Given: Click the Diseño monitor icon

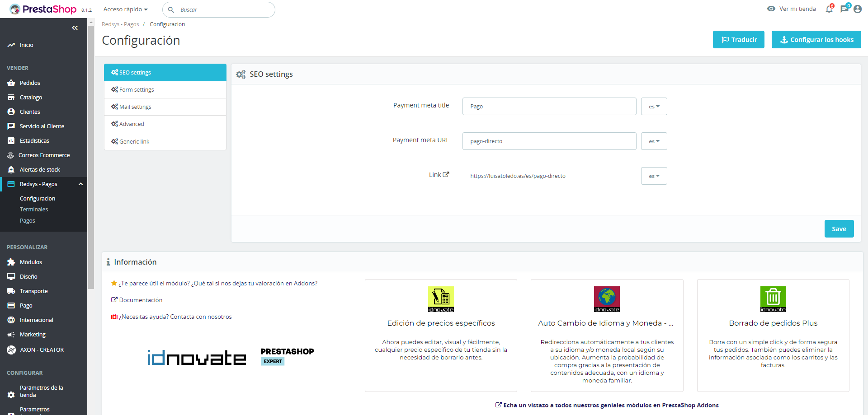Looking at the screenshot, I should (x=11, y=277).
